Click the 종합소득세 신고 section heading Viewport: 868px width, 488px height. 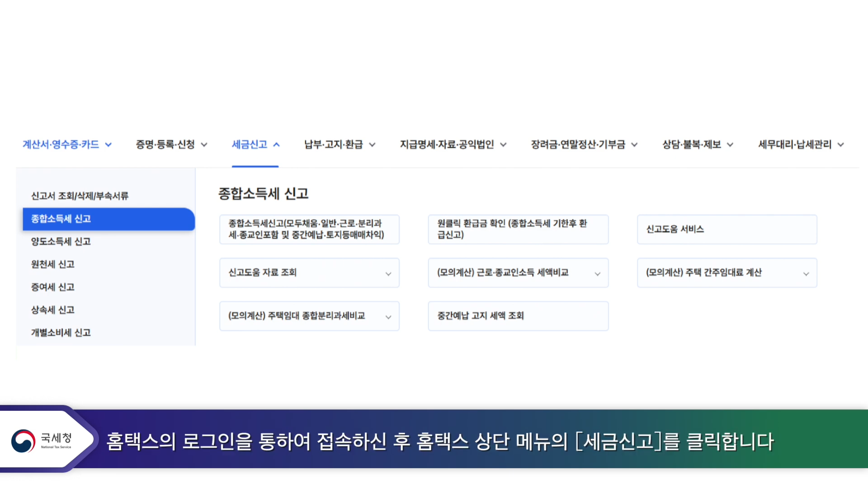point(263,194)
